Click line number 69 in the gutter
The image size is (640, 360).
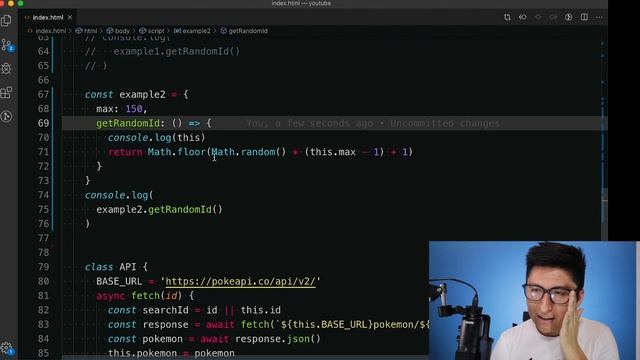click(x=43, y=123)
